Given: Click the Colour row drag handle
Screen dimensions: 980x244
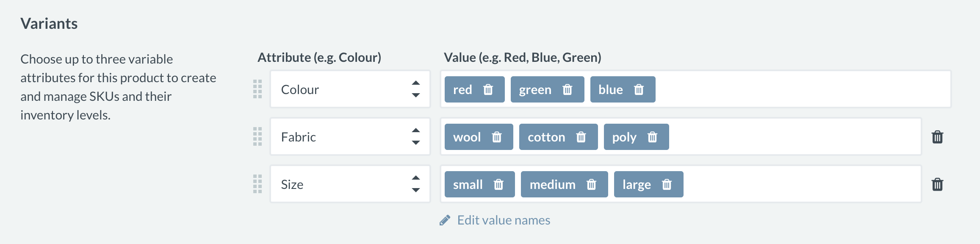Looking at the screenshot, I should pyautogui.click(x=257, y=89).
